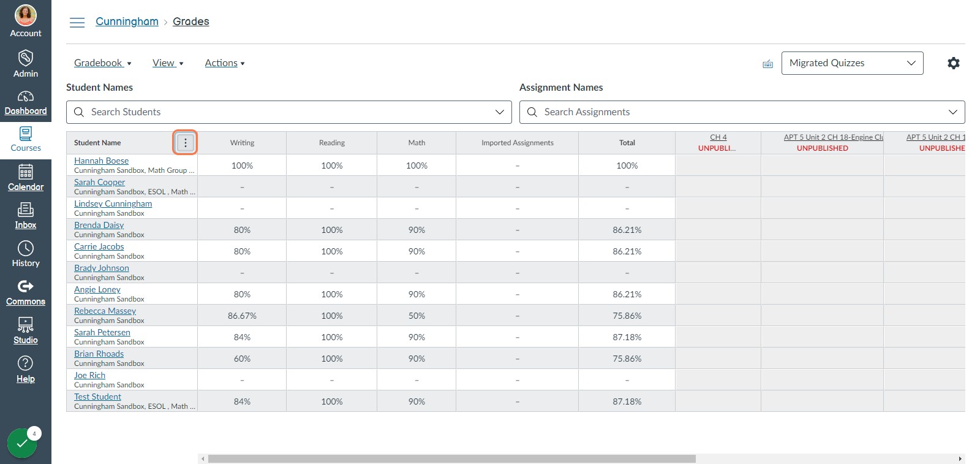Image resolution: width=980 pixels, height=464 pixels.
Task: Open Help question mark icon
Action: (26, 363)
